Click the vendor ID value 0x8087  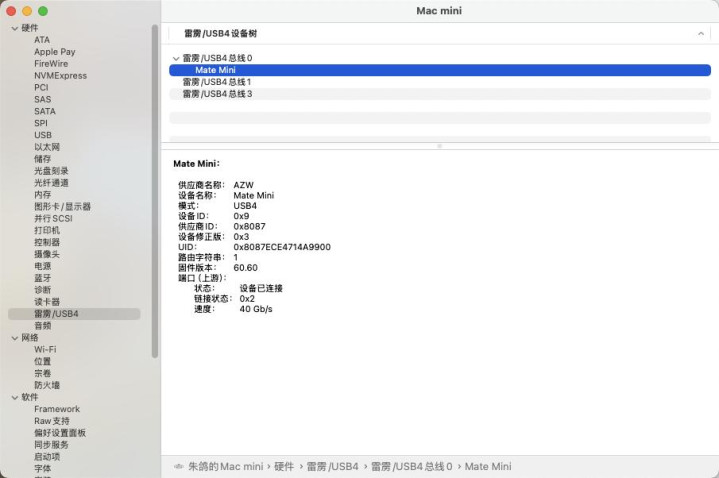tap(249, 227)
